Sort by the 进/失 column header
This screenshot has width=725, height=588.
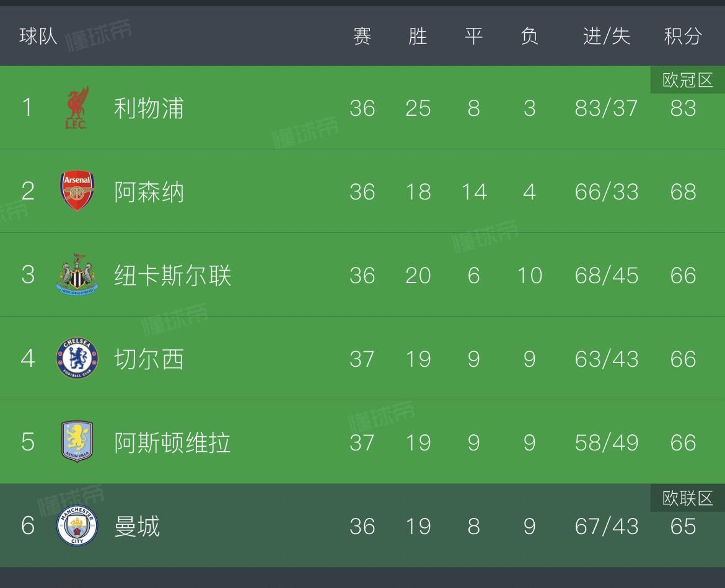[606, 36]
